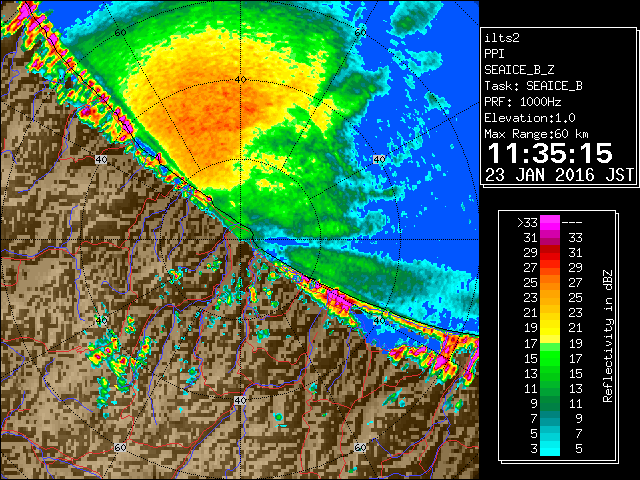Click the magenta swatch beside >33

(550, 223)
